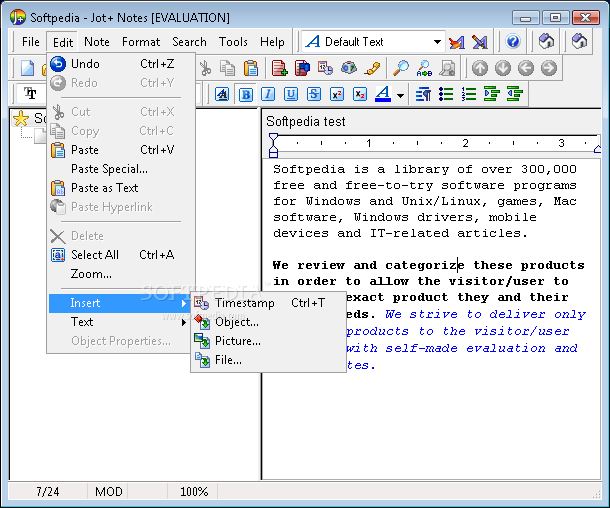Viewport: 610px width, 508px height.
Task: Choose Paste Special... menu entry
Action: (x=121, y=169)
